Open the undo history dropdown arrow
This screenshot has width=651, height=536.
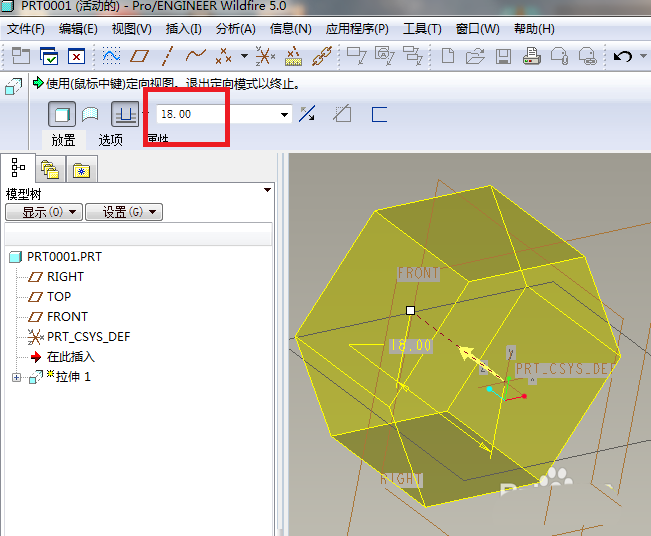(644, 56)
